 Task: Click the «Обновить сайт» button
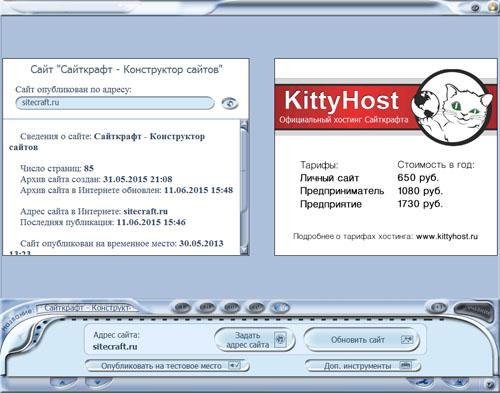point(362,340)
